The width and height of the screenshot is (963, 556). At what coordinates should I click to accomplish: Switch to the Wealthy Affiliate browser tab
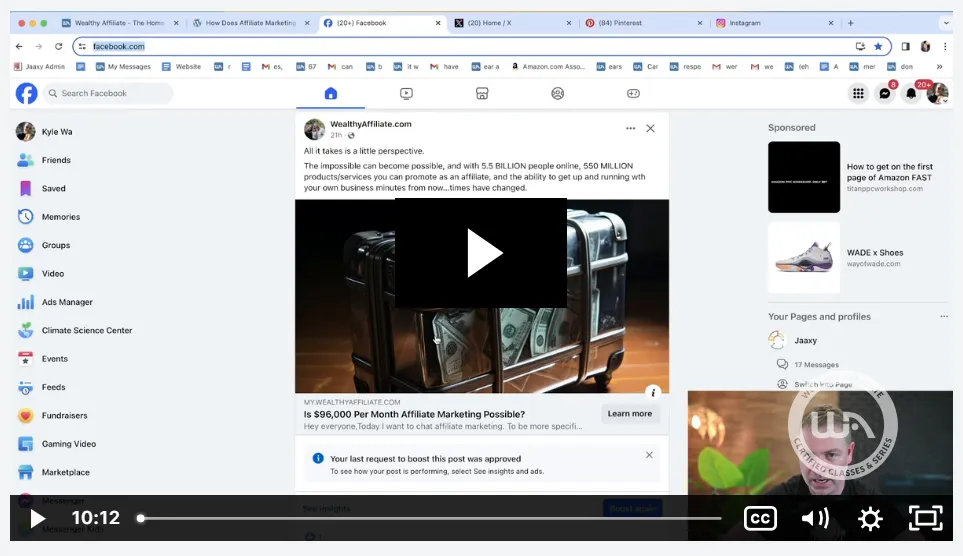click(119, 23)
